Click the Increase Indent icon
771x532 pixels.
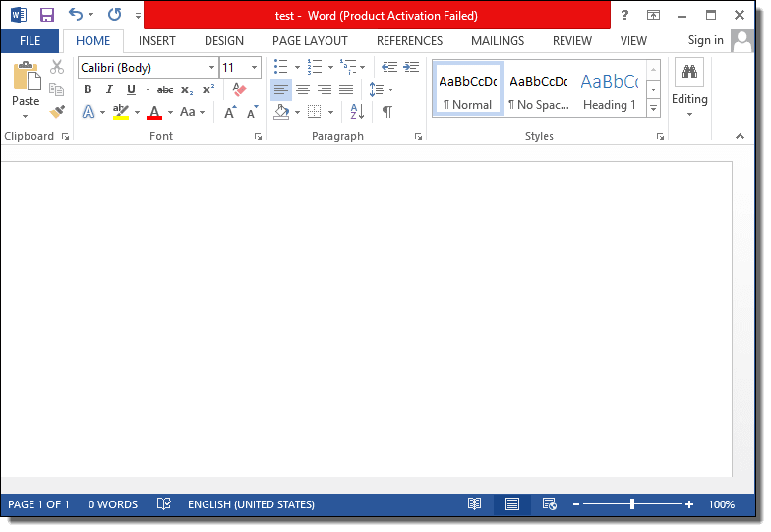point(411,67)
